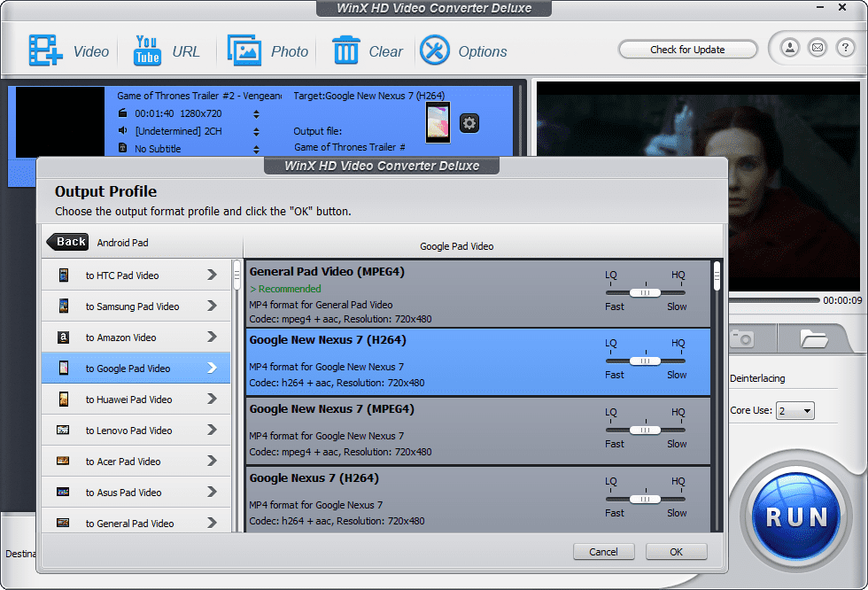
Task: Open the YouTube URL downloader icon
Action: coord(147,50)
